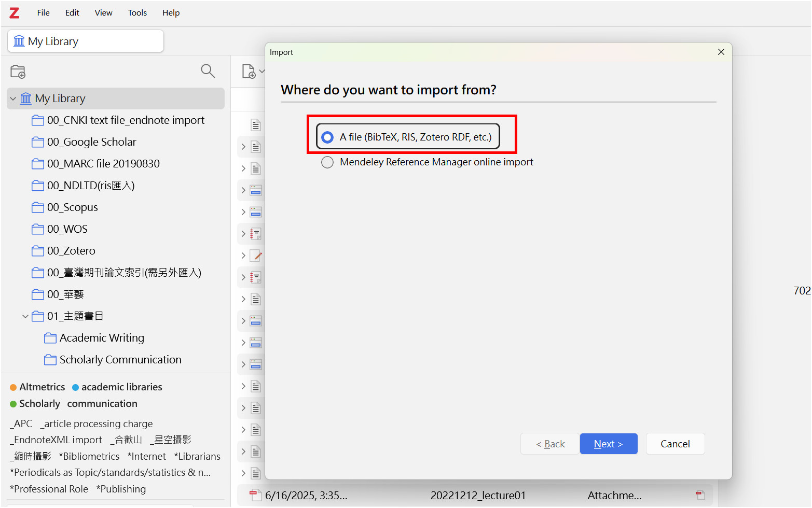This screenshot has height=508, width=812.
Task: Click folder icon beside 00_WOS
Action: tap(38, 229)
